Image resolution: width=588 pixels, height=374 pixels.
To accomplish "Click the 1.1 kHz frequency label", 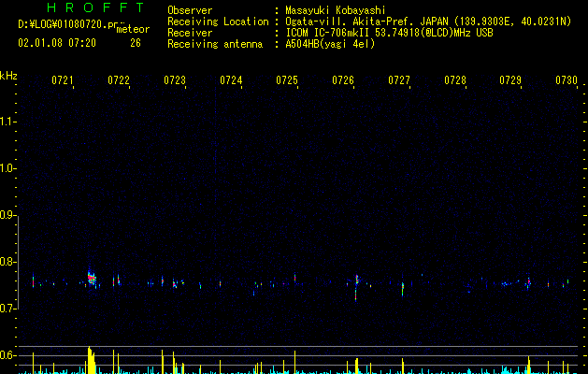I will (7, 122).
